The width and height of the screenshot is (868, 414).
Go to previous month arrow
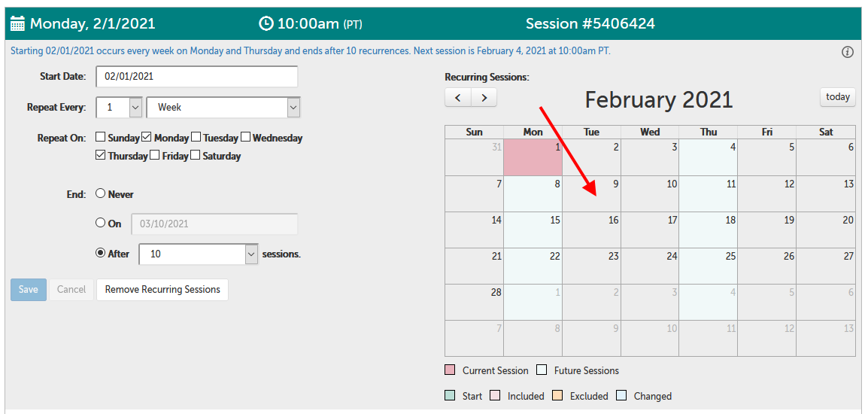458,97
